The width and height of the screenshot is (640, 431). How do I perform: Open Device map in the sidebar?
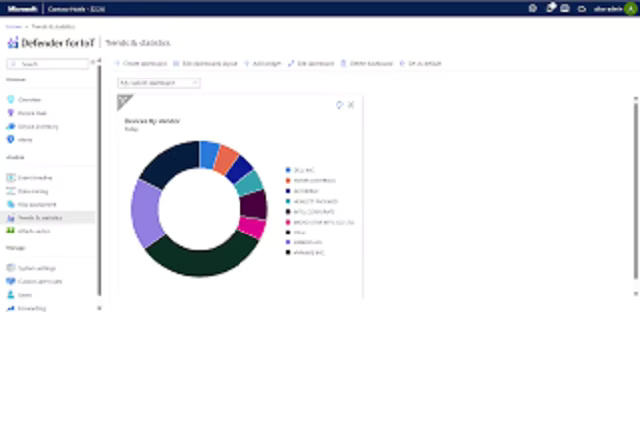point(26,113)
